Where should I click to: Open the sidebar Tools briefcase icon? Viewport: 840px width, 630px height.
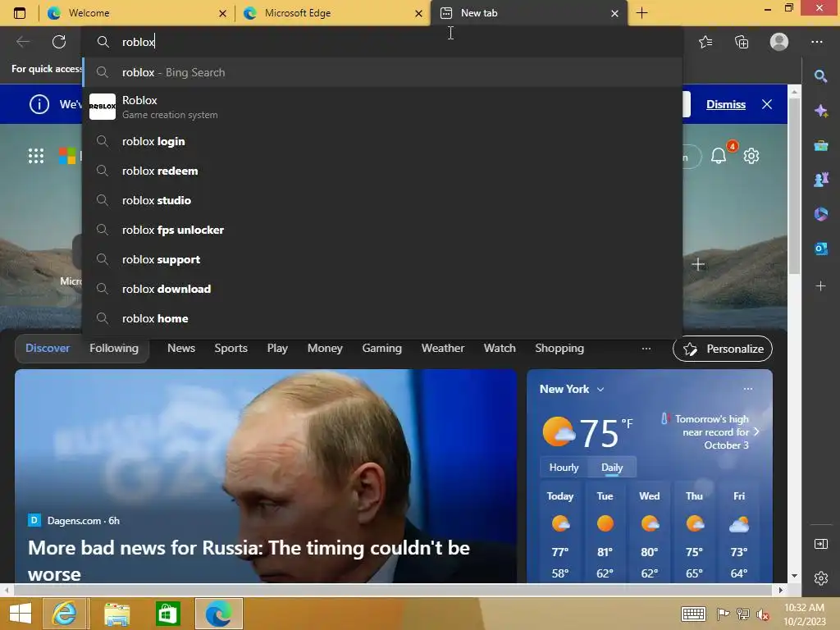[x=820, y=146]
